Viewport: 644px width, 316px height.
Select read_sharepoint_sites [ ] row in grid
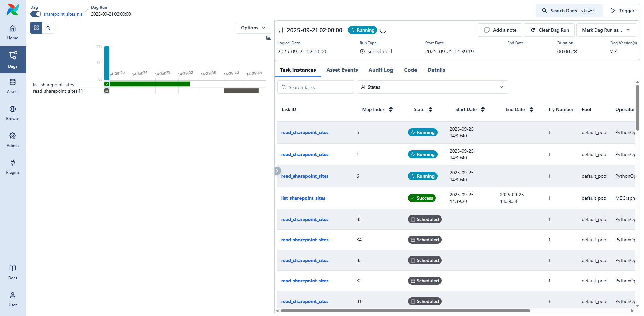[x=67, y=91]
